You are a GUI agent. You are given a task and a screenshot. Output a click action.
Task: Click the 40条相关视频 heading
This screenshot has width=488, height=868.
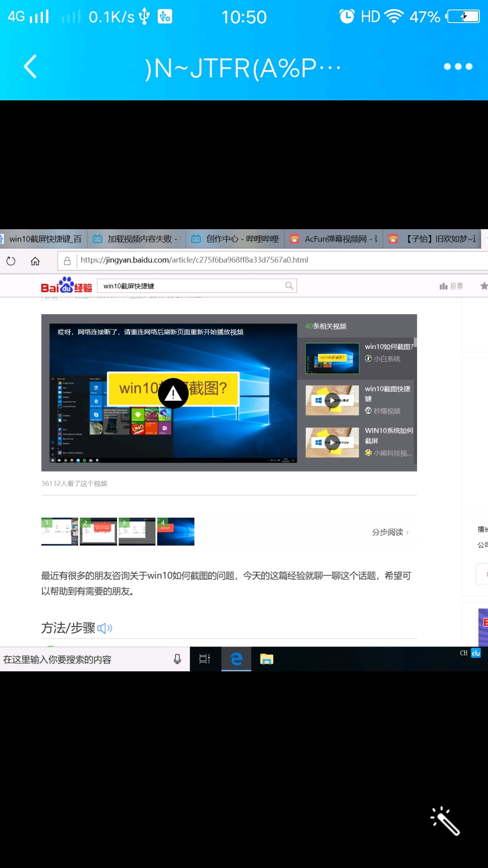point(326,326)
